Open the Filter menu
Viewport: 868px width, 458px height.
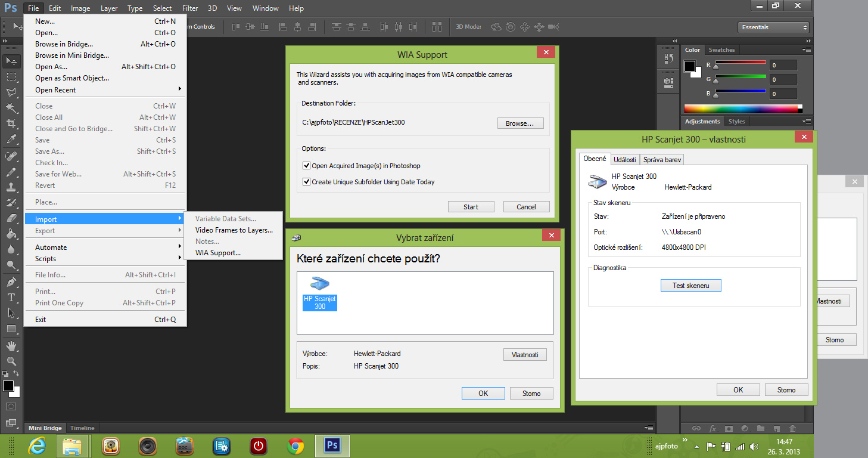(190, 8)
